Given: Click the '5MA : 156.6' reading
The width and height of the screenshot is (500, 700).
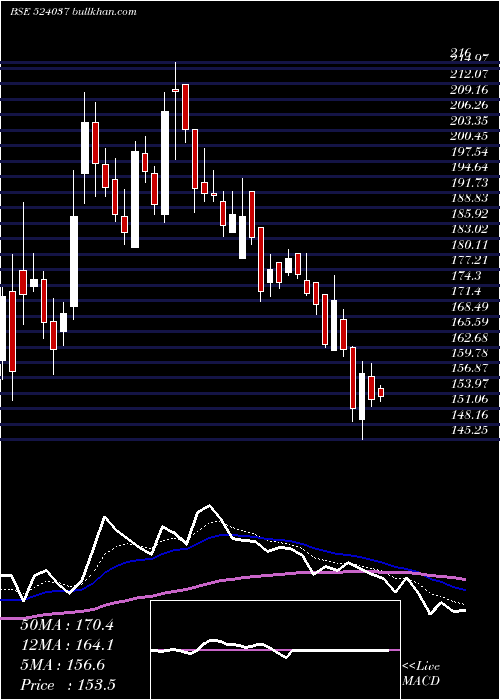Looking at the screenshot, I should (63, 665).
